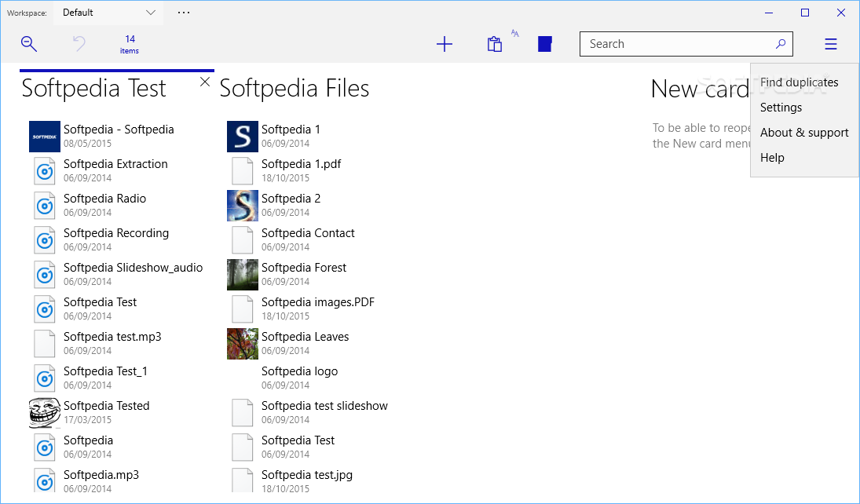Click the Softpedia 2 image thumbnail

point(243,206)
